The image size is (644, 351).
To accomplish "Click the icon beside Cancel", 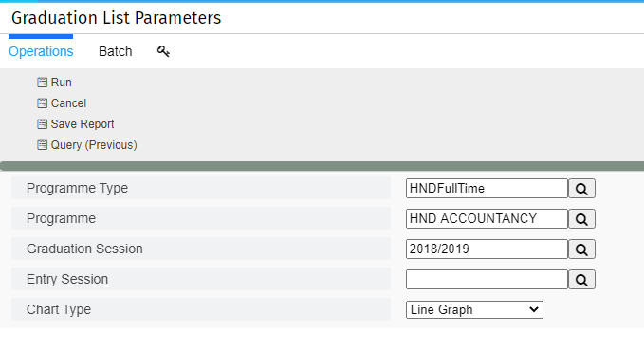I will [42, 103].
